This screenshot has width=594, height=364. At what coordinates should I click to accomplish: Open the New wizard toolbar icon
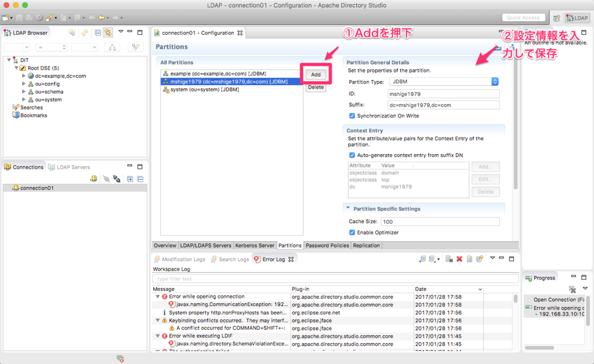[5, 18]
